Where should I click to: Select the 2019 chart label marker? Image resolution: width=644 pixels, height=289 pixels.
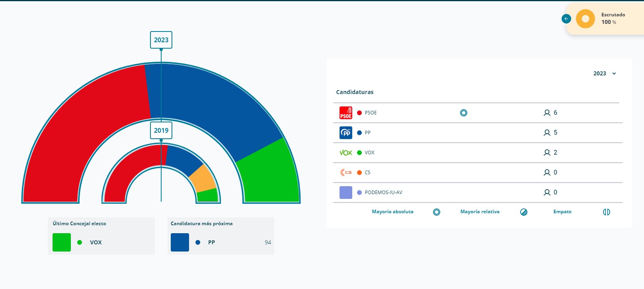click(161, 130)
